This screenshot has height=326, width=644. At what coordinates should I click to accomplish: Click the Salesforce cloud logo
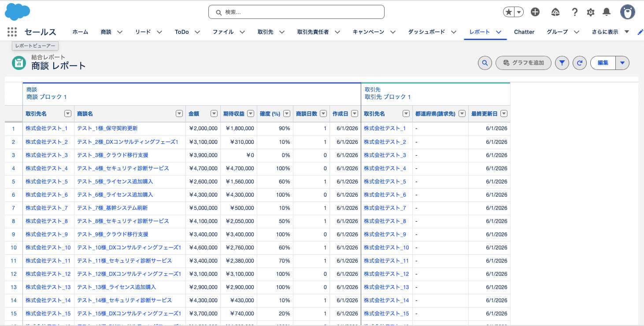18,11
